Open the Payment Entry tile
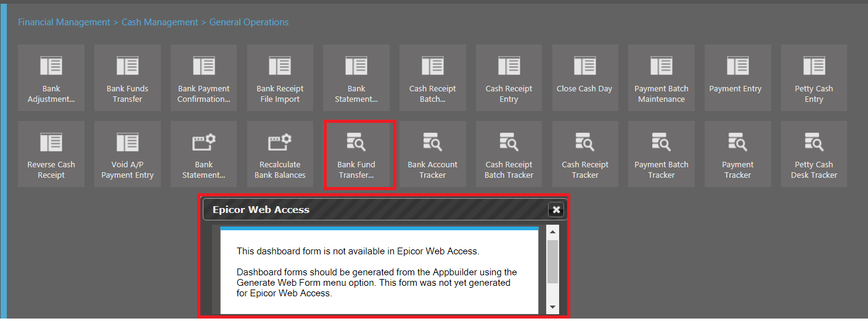 (x=738, y=78)
